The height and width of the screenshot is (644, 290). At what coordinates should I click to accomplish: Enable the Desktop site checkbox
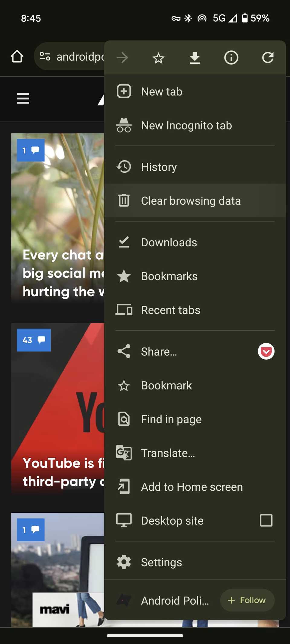pos(266,521)
